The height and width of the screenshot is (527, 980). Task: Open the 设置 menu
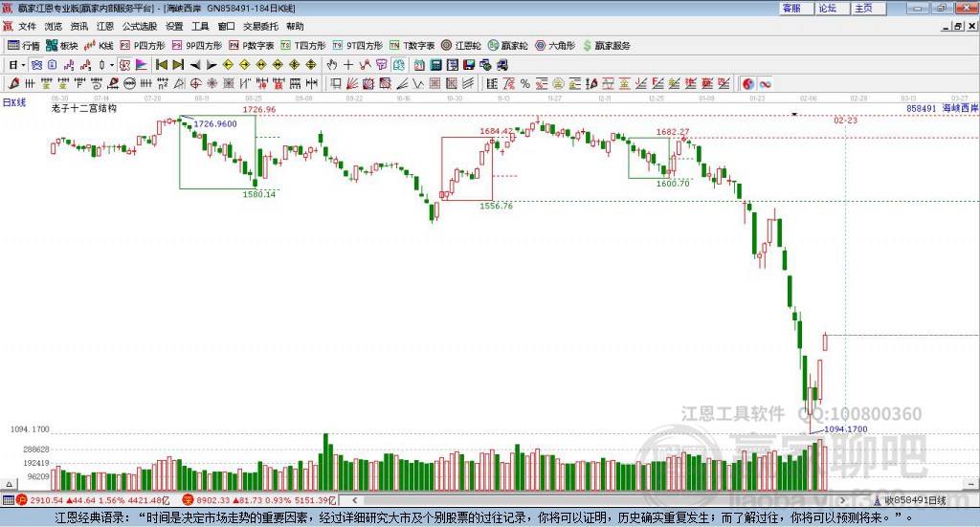pyautogui.click(x=174, y=26)
